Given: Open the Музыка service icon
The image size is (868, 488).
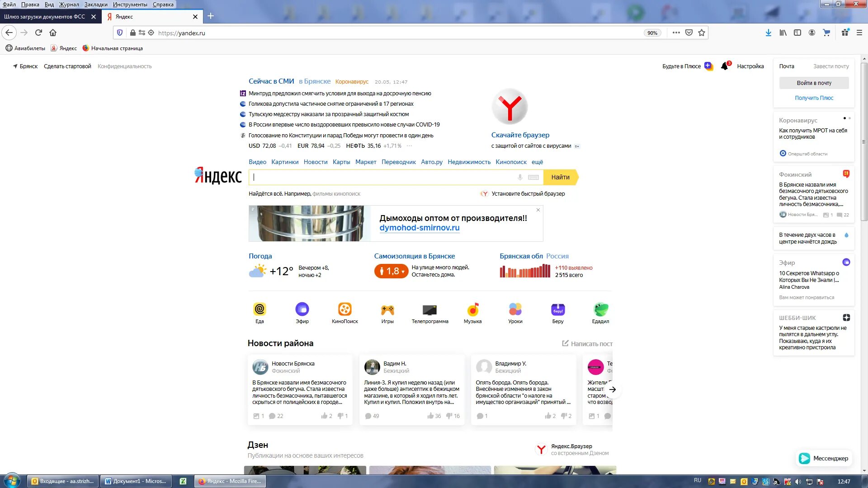Looking at the screenshot, I should point(472,310).
